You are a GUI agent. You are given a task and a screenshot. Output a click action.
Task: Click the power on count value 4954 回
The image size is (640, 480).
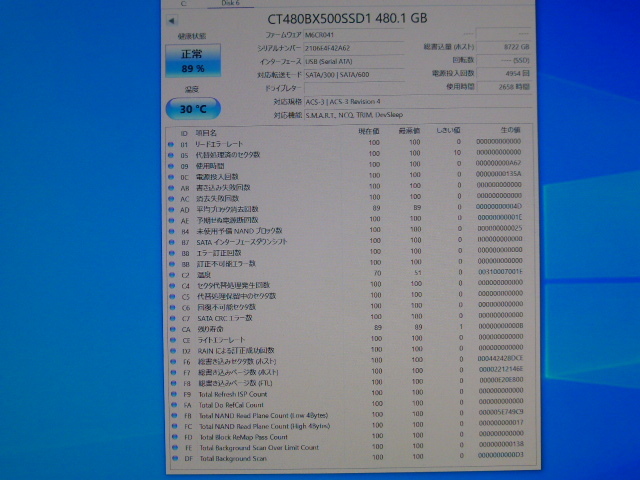coord(504,73)
